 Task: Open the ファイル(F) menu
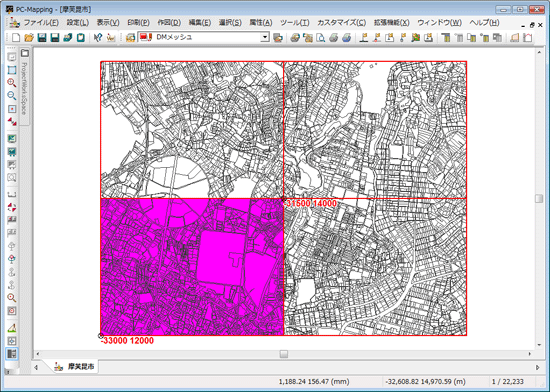click(41, 22)
